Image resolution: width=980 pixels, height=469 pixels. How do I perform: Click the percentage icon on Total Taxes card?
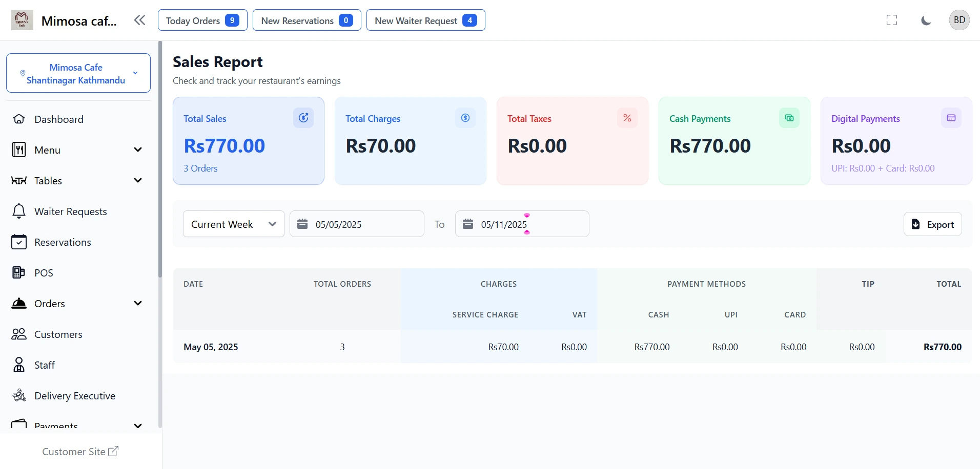click(627, 118)
